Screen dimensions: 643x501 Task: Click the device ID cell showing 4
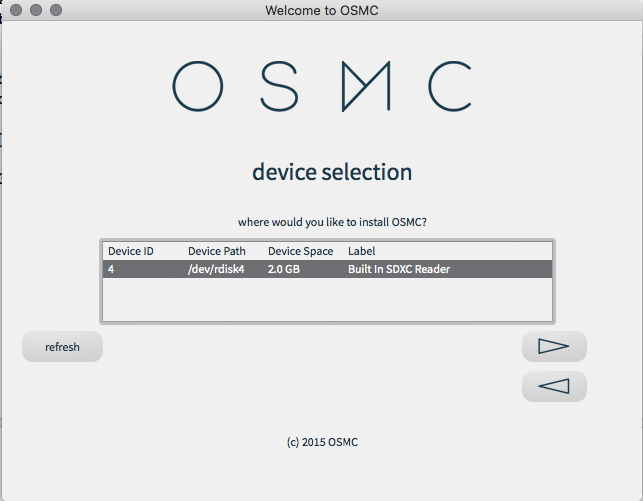tap(111, 269)
